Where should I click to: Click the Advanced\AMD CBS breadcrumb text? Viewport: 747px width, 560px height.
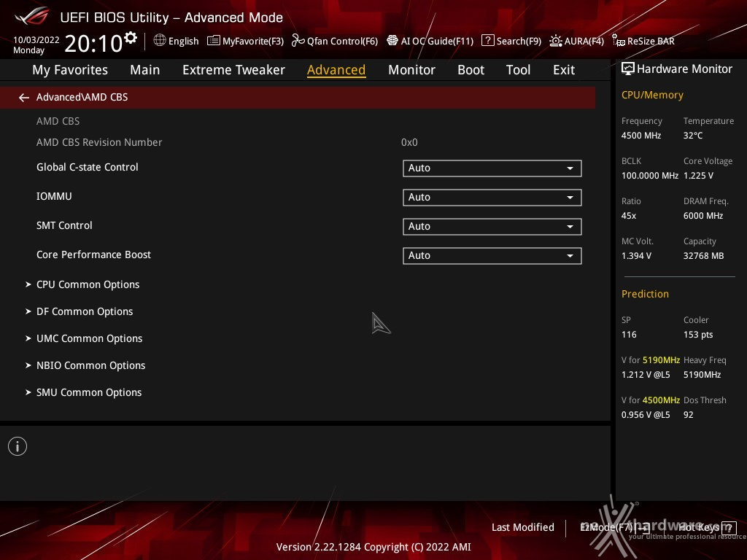pyautogui.click(x=82, y=97)
